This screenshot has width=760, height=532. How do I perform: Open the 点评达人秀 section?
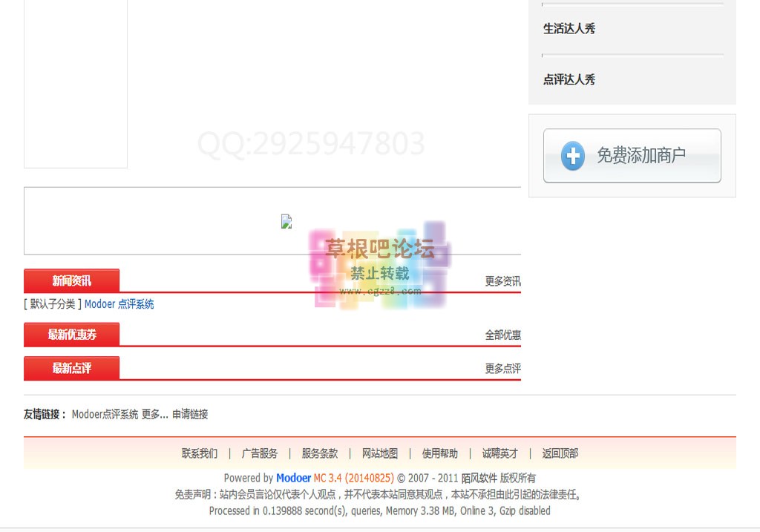point(569,79)
